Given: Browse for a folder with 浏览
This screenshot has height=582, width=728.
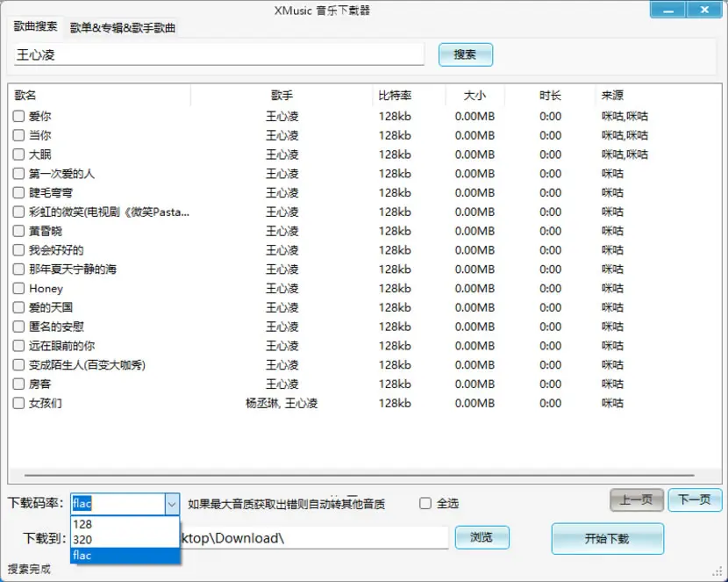Looking at the screenshot, I should 482,537.
